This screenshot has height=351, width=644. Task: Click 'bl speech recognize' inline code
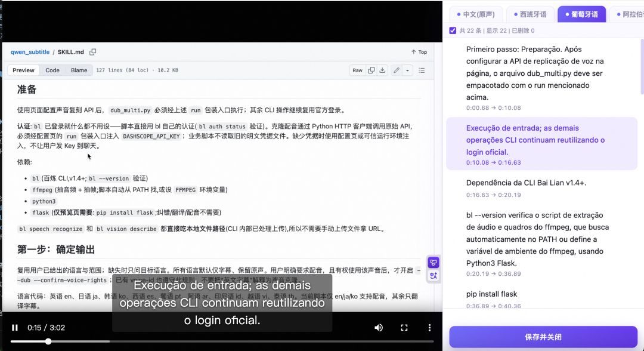pos(51,229)
